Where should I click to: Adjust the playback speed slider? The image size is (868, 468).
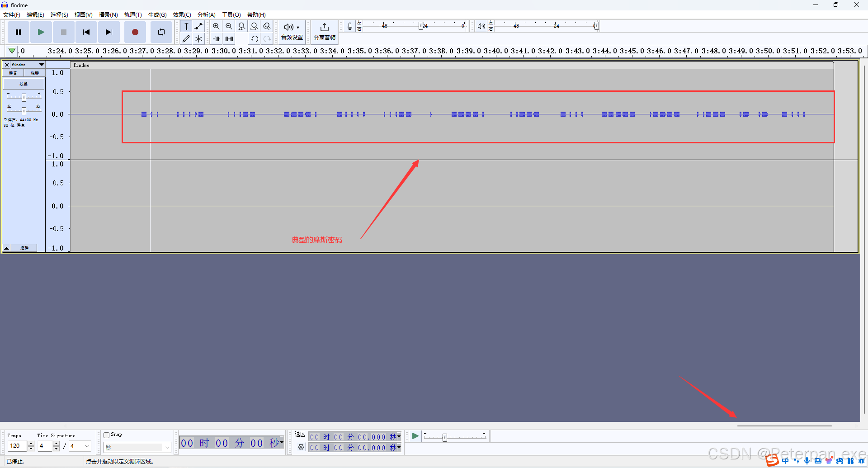point(445,437)
